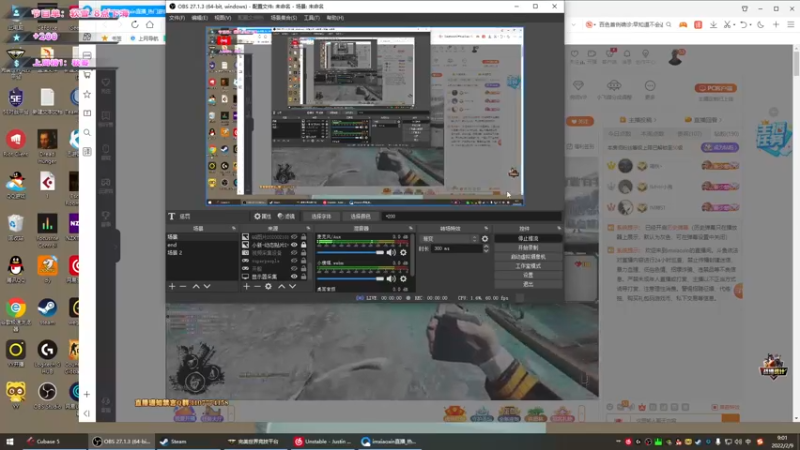Image resolution: width=800 pixels, height=450 pixels.
Task: Open OBS 编辑(E) menu
Action: point(199,18)
